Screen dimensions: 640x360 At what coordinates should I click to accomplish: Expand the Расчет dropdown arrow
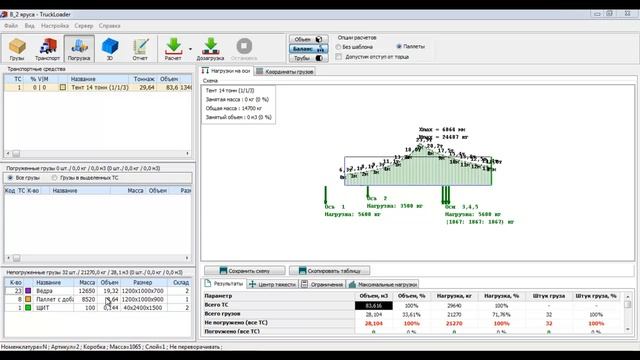190,49
